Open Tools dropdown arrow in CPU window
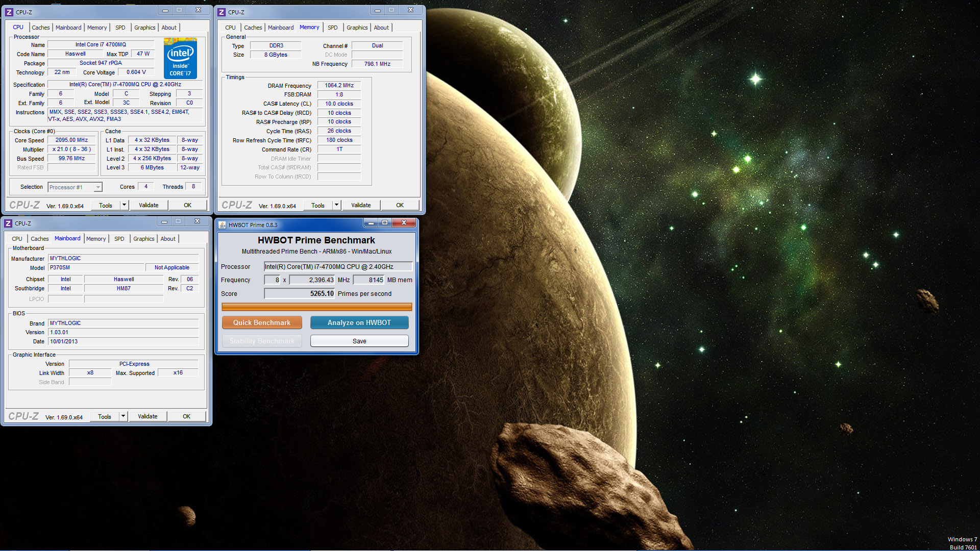The image size is (980, 551). click(x=124, y=205)
